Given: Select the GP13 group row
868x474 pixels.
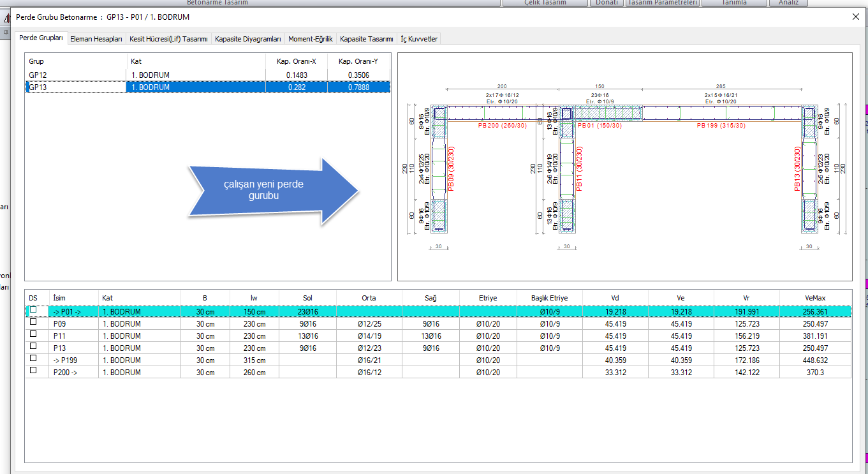Looking at the screenshot, I should 208,87.
